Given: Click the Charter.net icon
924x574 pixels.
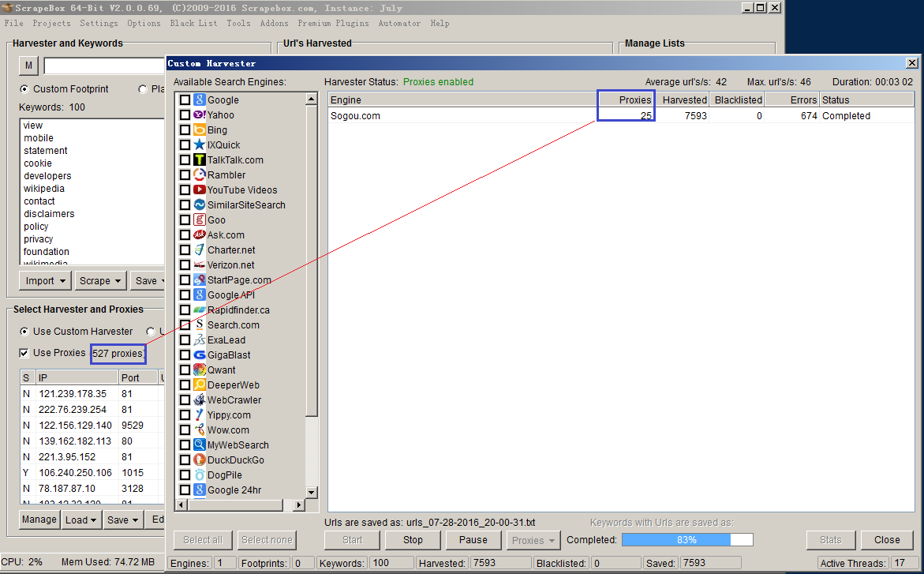Looking at the screenshot, I should coord(200,249).
